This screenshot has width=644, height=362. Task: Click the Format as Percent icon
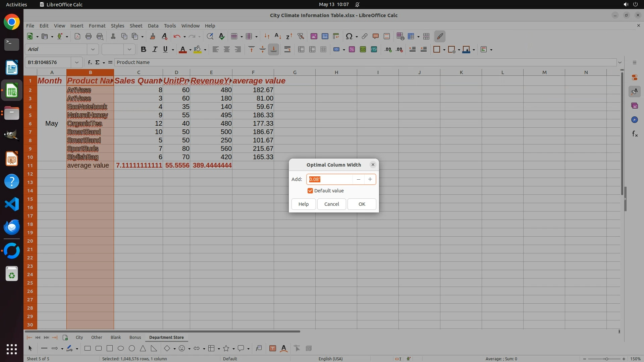[352, 49]
